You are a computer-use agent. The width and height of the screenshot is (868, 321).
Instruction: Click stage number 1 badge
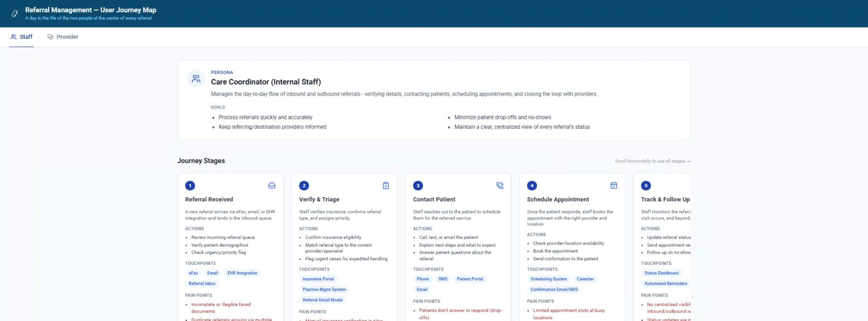click(190, 185)
